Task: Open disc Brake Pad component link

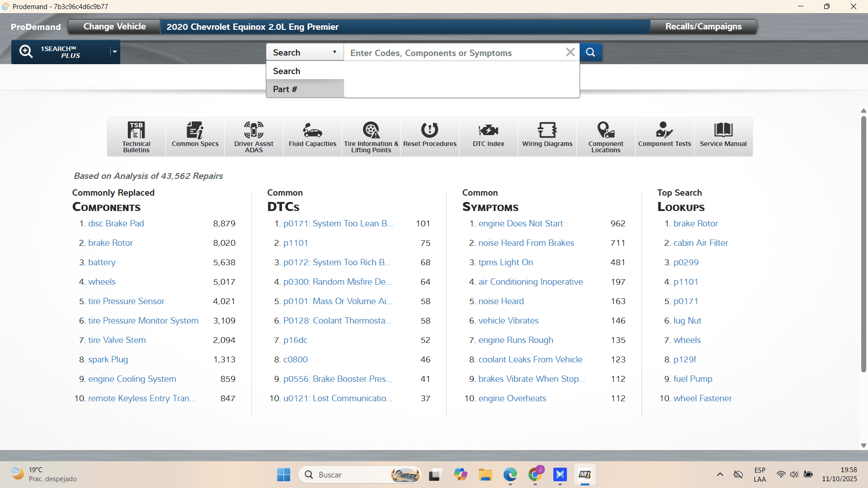Action: pos(116,223)
